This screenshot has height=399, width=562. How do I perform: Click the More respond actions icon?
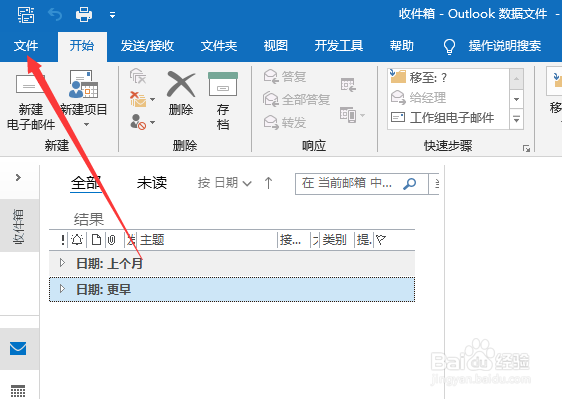click(348, 115)
